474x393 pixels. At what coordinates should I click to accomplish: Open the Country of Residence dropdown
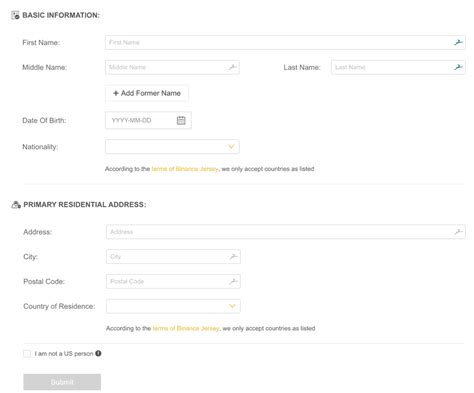click(x=173, y=306)
